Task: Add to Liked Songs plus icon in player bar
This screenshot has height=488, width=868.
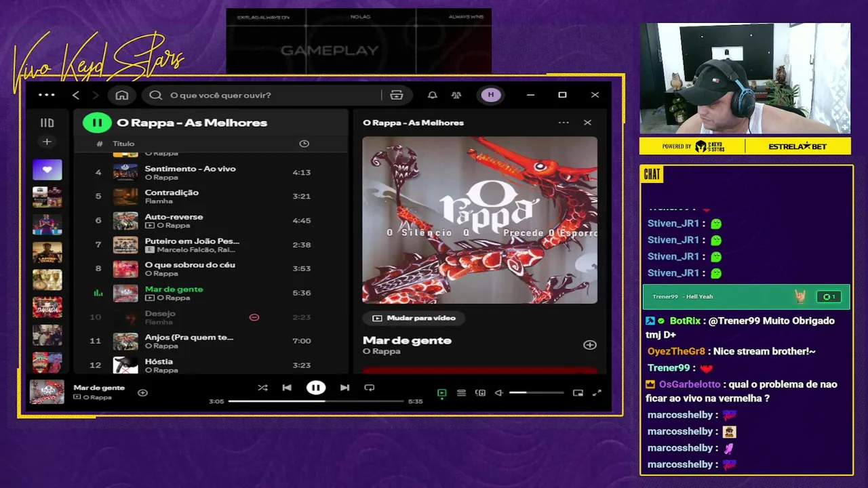Action: pyautogui.click(x=142, y=392)
